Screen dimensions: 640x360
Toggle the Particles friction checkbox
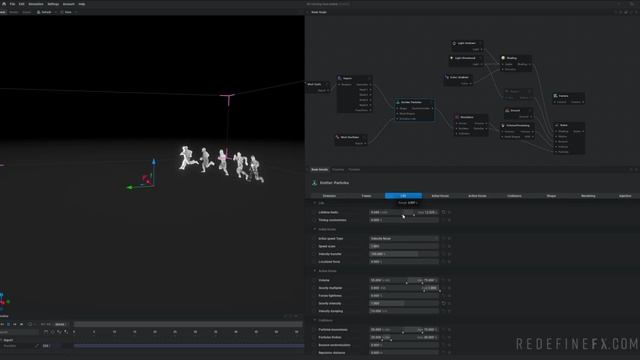coord(315,337)
